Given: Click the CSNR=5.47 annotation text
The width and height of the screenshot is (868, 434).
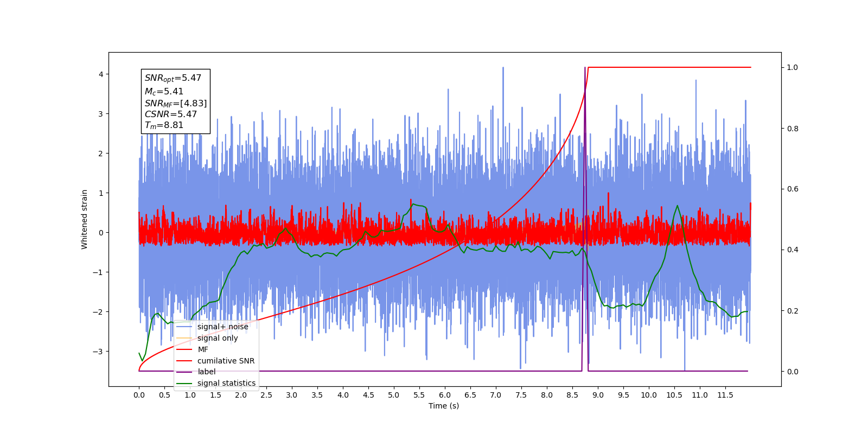Looking at the screenshot, I should tap(171, 114).
